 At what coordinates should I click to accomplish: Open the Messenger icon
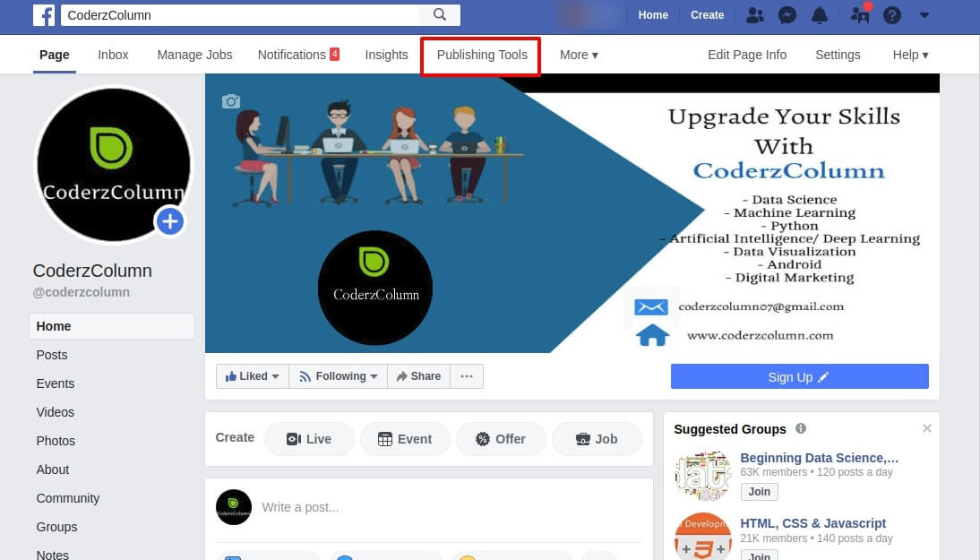[x=787, y=15]
